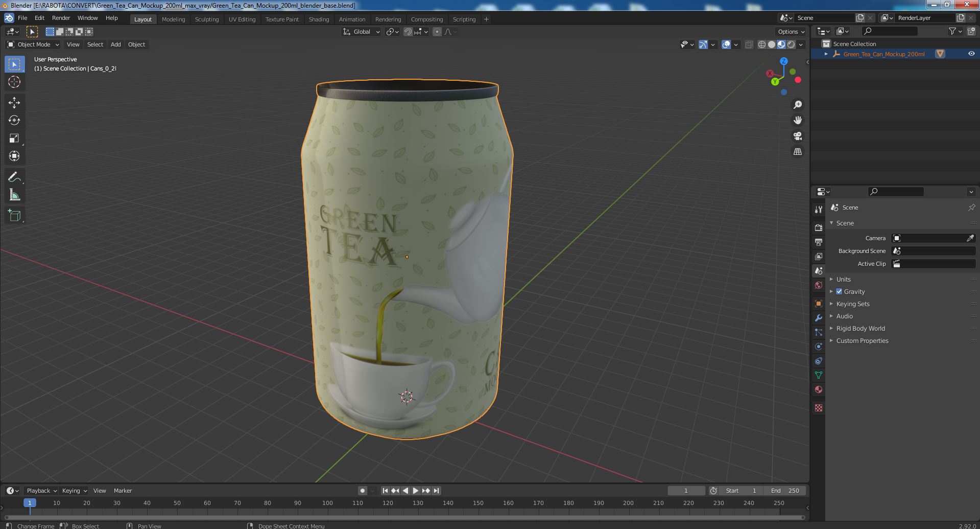Viewport: 980px width, 529px height.
Task: Open the World properties tab
Action: click(819, 285)
